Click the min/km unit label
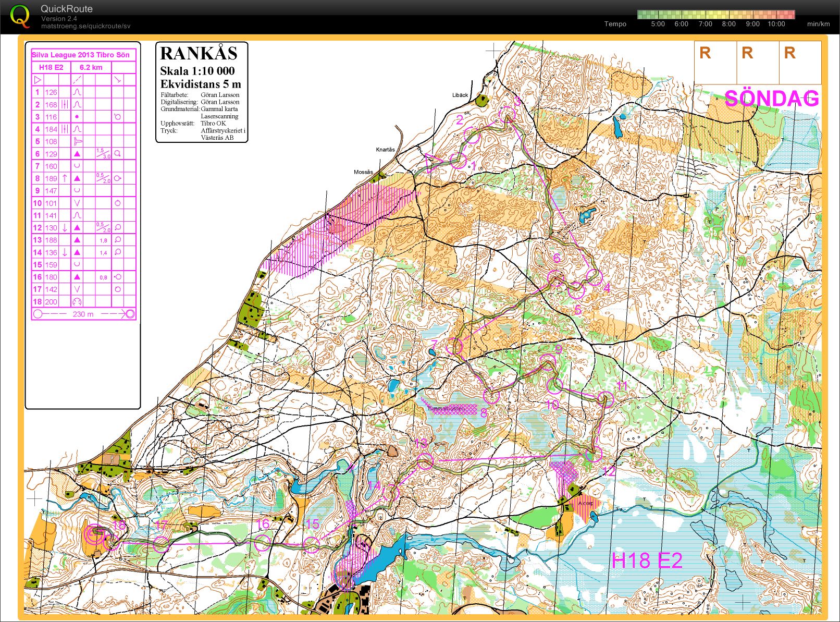This screenshot has width=840, height=622. click(x=818, y=24)
